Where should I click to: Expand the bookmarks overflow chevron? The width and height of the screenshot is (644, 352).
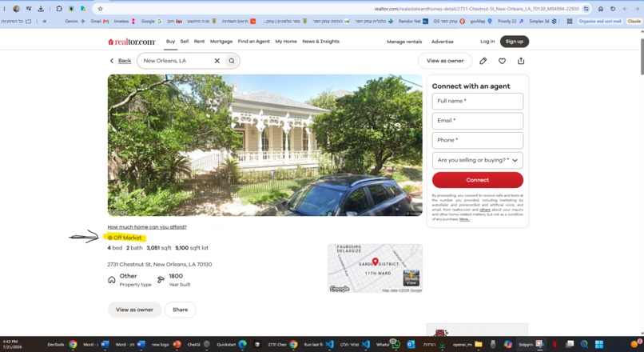(45, 21)
